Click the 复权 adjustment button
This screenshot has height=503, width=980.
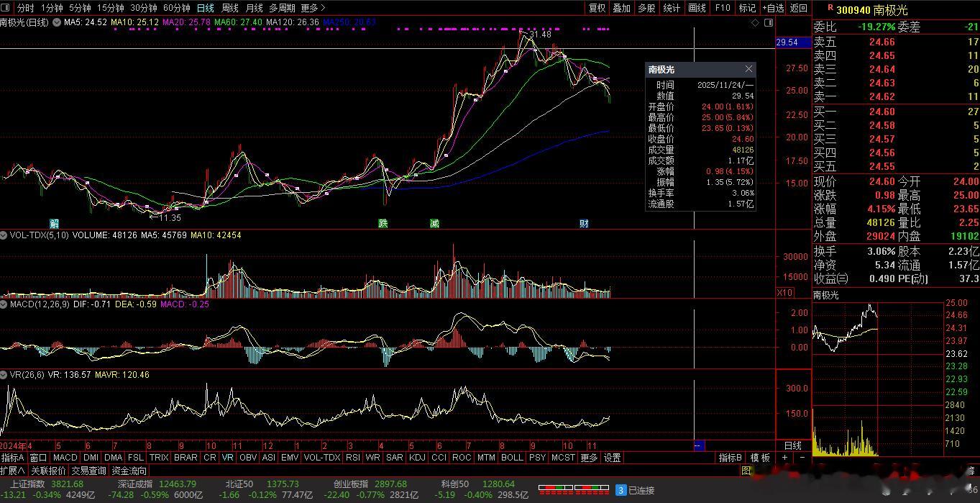point(597,8)
